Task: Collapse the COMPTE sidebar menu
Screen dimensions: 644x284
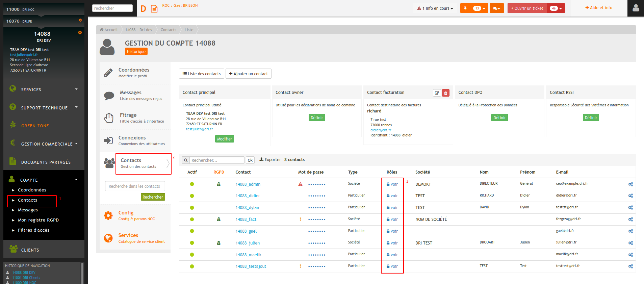Action: click(x=44, y=180)
